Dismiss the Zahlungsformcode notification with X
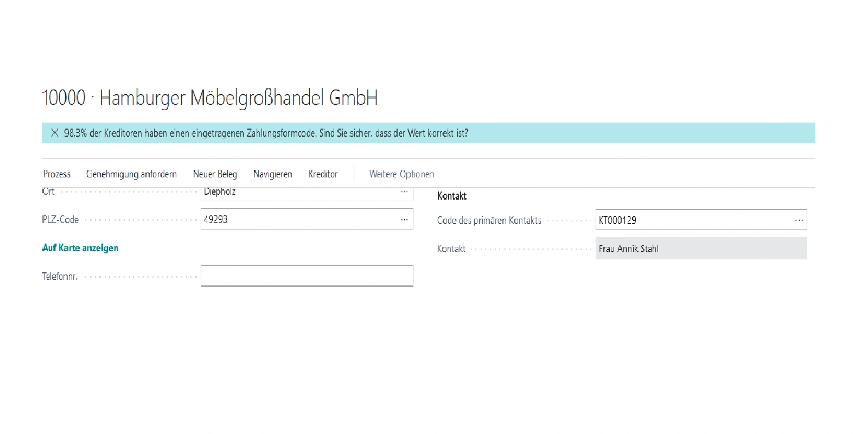The width and height of the screenshot is (868, 434). click(x=55, y=133)
